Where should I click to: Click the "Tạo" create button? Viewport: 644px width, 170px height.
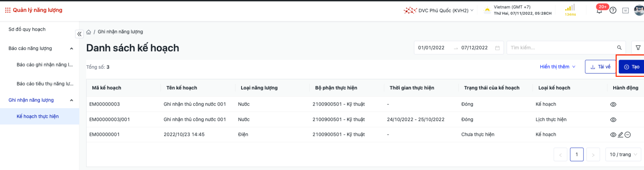click(631, 67)
